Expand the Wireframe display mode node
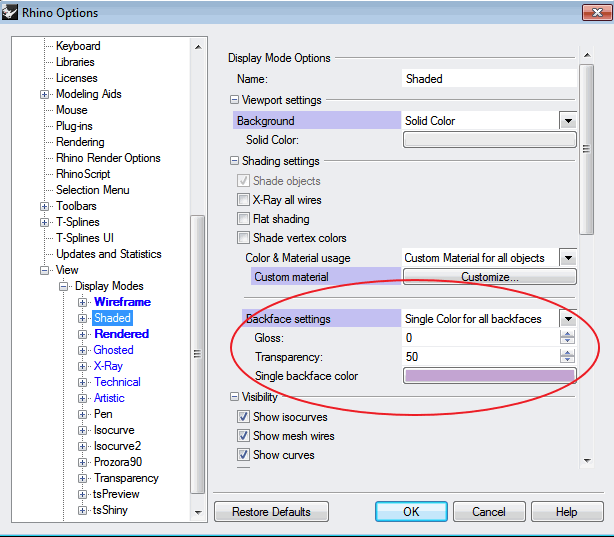The image size is (614, 537). click(x=82, y=302)
